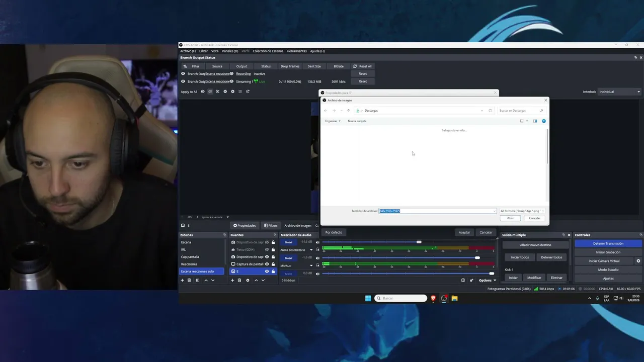The image size is (644, 362).
Task: Move source down in Fuentes toolbar
Action: pyautogui.click(x=263, y=280)
